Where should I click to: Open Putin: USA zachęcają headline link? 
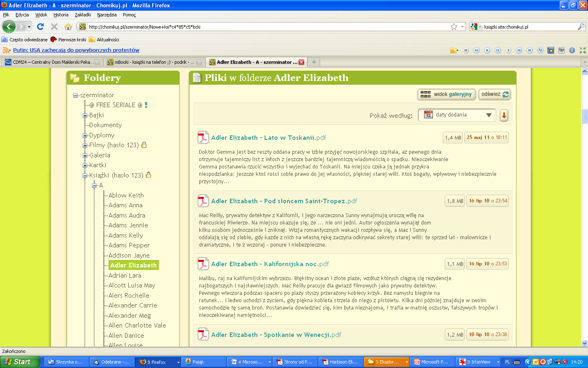76,50
